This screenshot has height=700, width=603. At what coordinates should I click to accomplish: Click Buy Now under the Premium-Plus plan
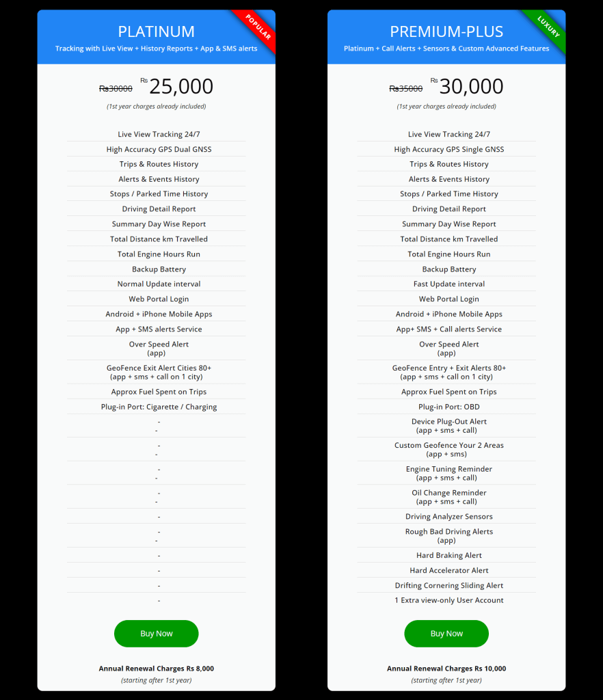[x=446, y=634]
